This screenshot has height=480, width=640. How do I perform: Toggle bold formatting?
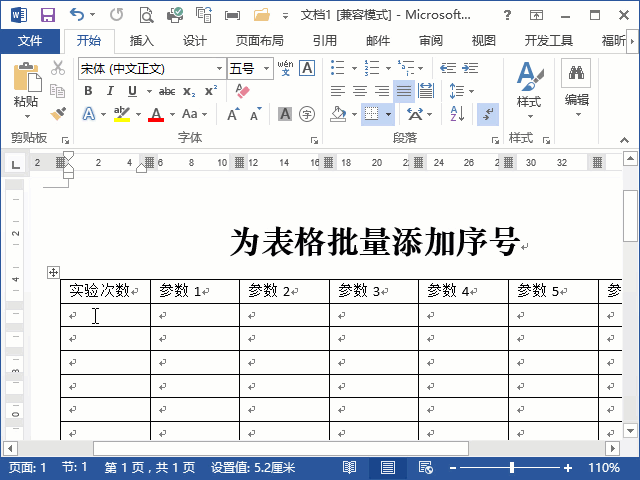tap(88, 91)
